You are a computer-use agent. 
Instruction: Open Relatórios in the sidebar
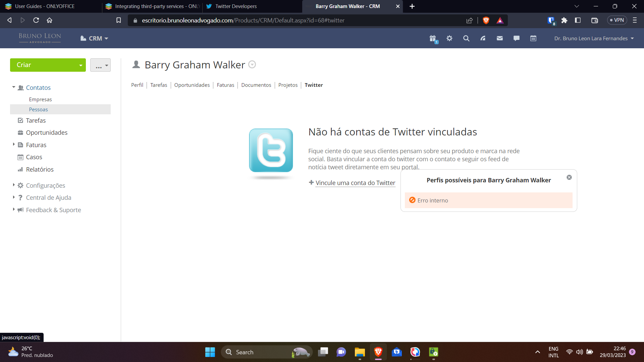[40, 170]
